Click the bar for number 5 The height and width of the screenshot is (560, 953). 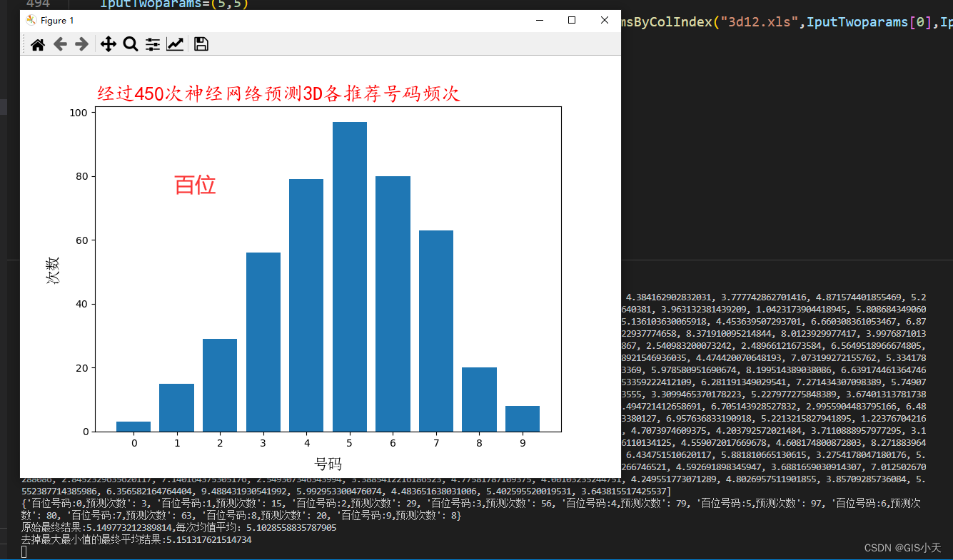point(350,277)
